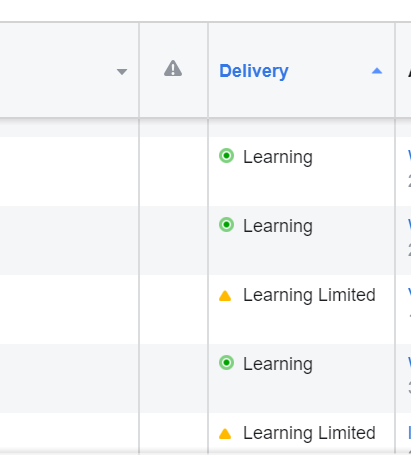Select the green Learning icon in the second row
The width and height of the screenshot is (411, 455).
coord(226,225)
